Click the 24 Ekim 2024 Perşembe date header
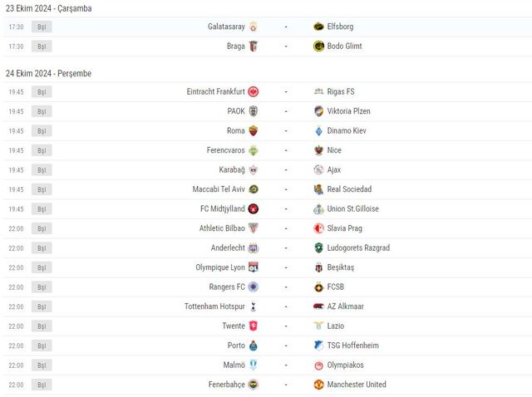The width and height of the screenshot is (532, 397). (x=48, y=74)
